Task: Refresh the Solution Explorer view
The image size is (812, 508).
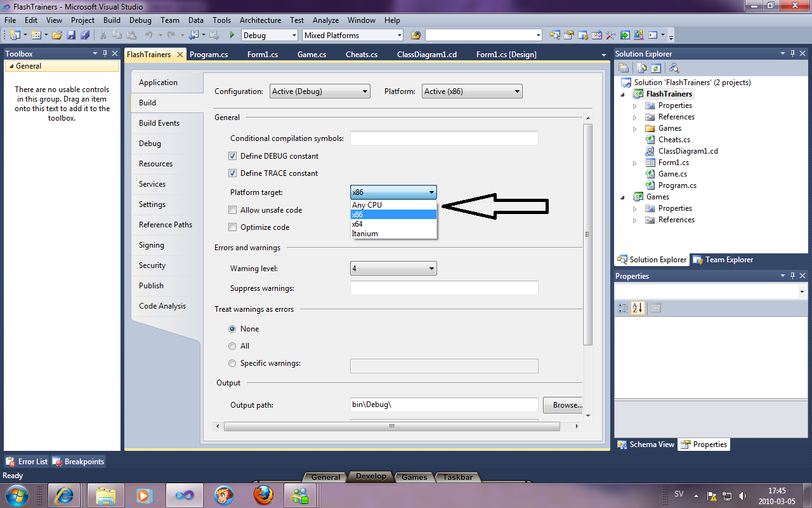Action: 656,68
